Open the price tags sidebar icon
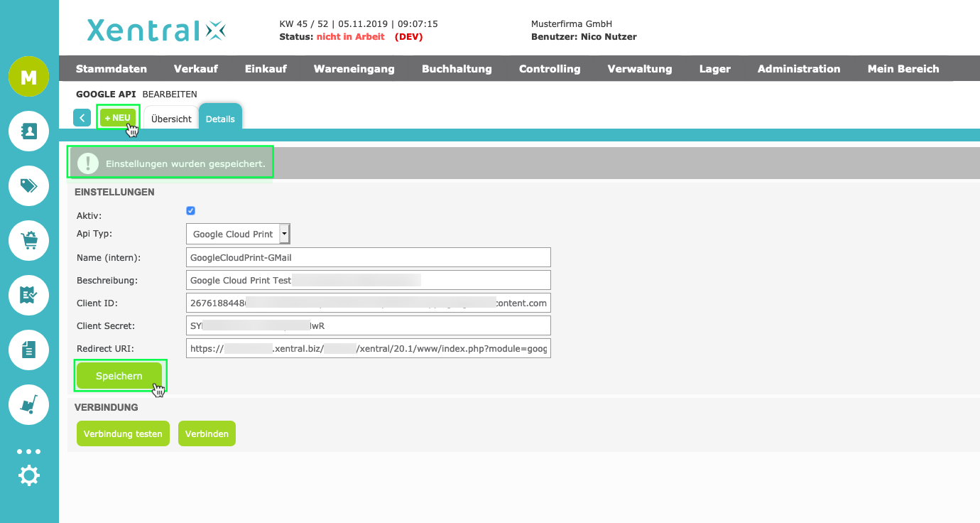This screenshot has height=523, width=980. 28,186
